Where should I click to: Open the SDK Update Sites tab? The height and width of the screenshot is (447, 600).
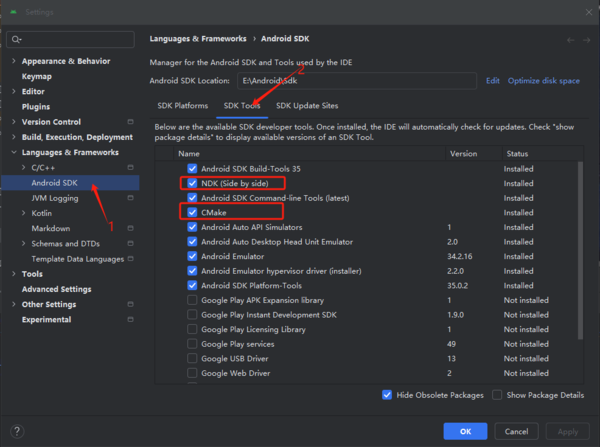point(307,105)
